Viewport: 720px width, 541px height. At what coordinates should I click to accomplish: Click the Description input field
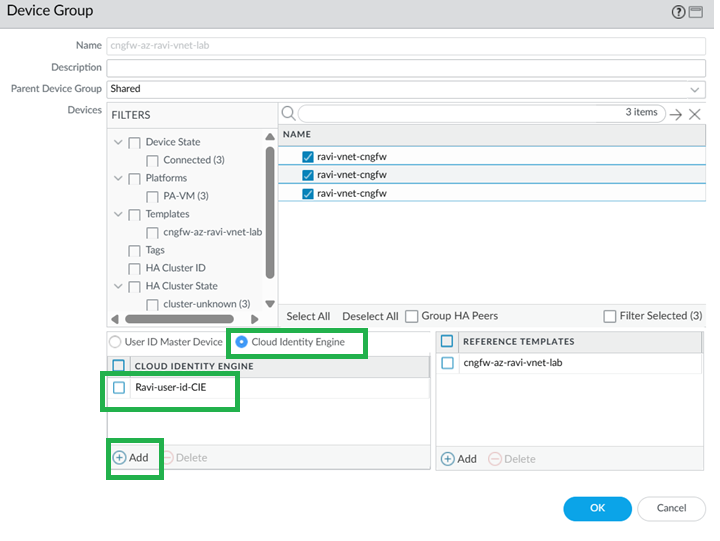[406, 68]
